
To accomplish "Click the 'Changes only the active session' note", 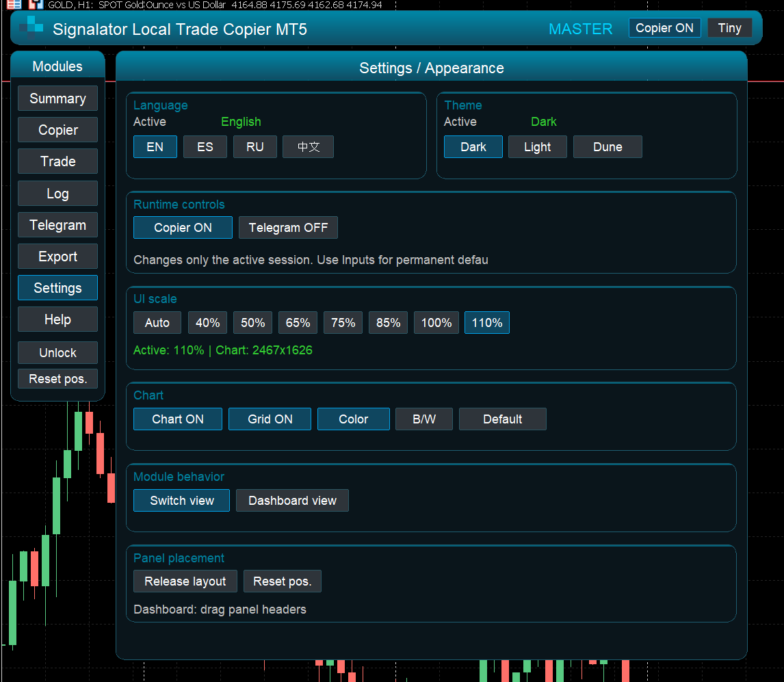I will 311,260.
